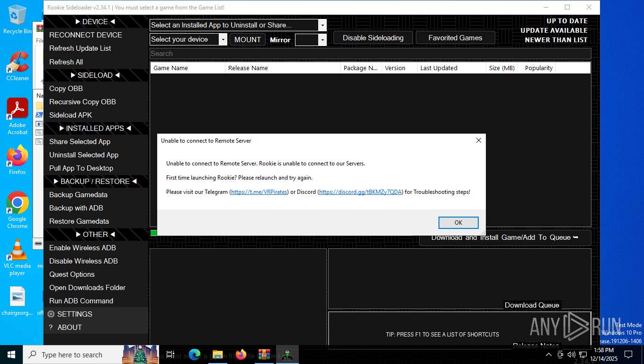This screenshot has height=364, width=644.
Task: Click Restore Gamedata
Action: pyautogui.click(x=96, y=221)
